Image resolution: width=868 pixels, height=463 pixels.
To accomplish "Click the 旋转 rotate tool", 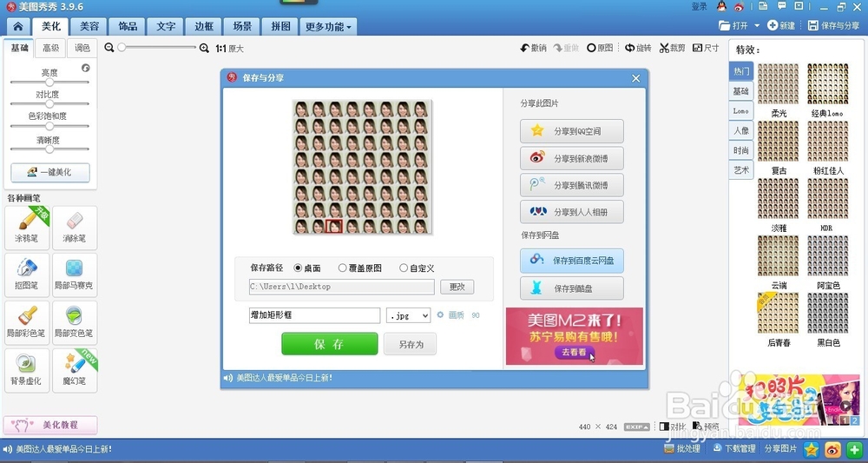I will (x=638, y=48).
